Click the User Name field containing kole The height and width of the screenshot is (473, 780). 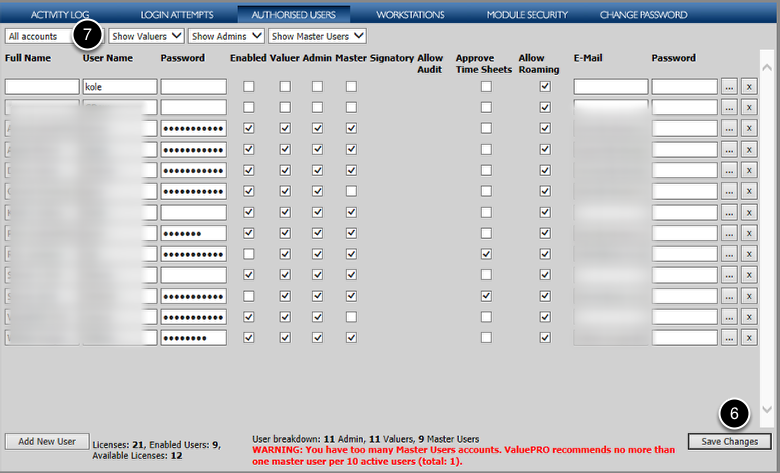[x=120, y=87]
